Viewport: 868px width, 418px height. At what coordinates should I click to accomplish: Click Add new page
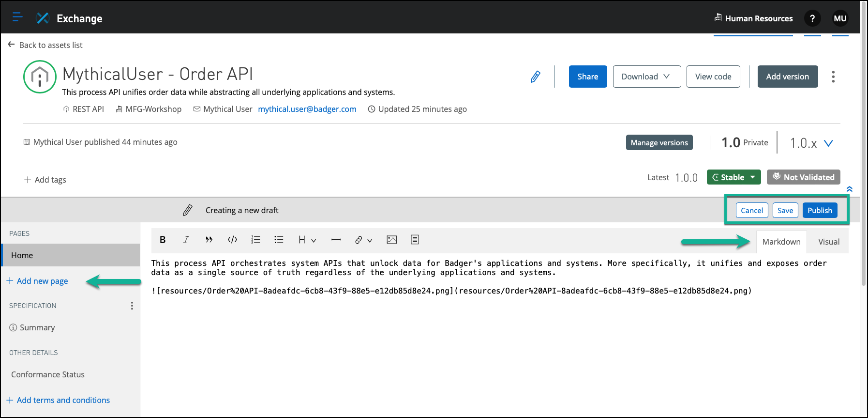37,281
